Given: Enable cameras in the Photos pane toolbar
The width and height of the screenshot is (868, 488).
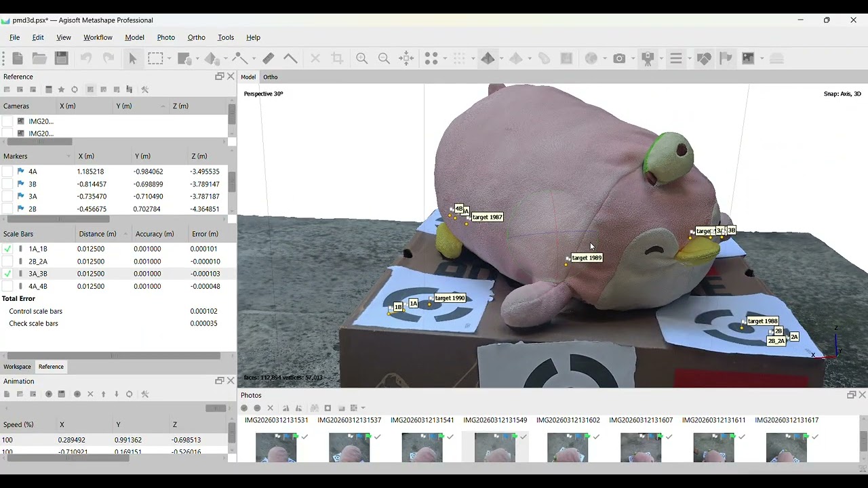Looking at the screenshot, I should pos(244,408).
